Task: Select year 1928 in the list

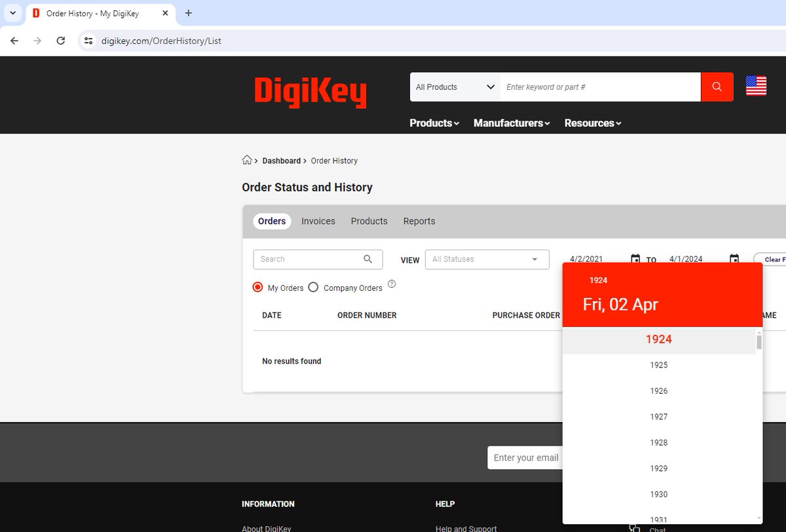Action: [659, 442]
